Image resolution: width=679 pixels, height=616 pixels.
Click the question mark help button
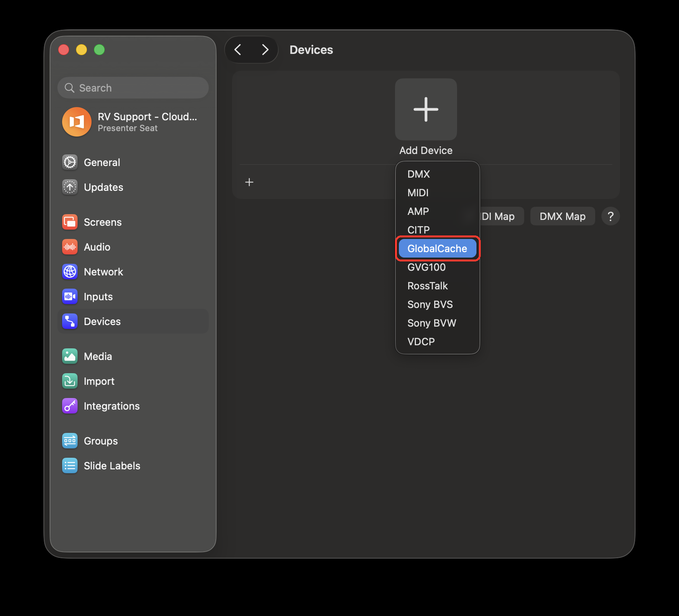coord(610,216)
